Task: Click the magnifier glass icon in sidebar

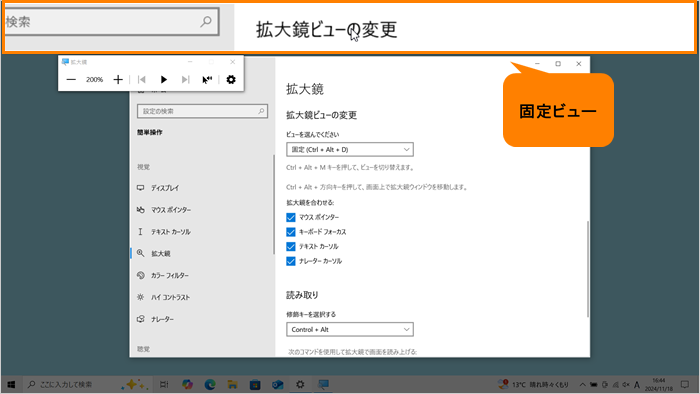Action: (x=141, y=253)
